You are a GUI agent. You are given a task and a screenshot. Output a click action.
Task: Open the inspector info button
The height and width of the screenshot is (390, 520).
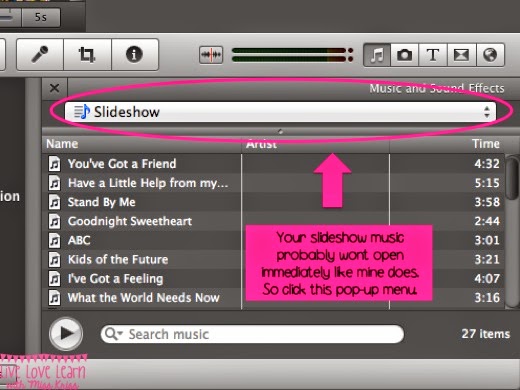(x=135, y=54)
